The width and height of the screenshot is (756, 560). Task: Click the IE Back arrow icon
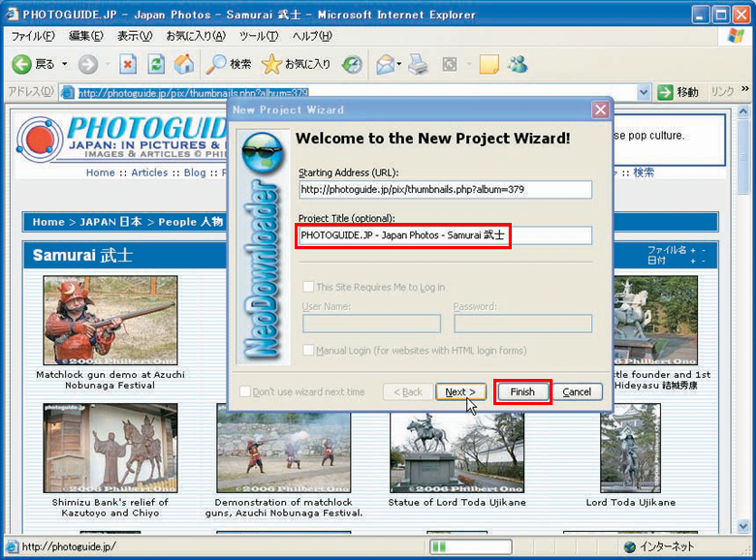(21, 64)
